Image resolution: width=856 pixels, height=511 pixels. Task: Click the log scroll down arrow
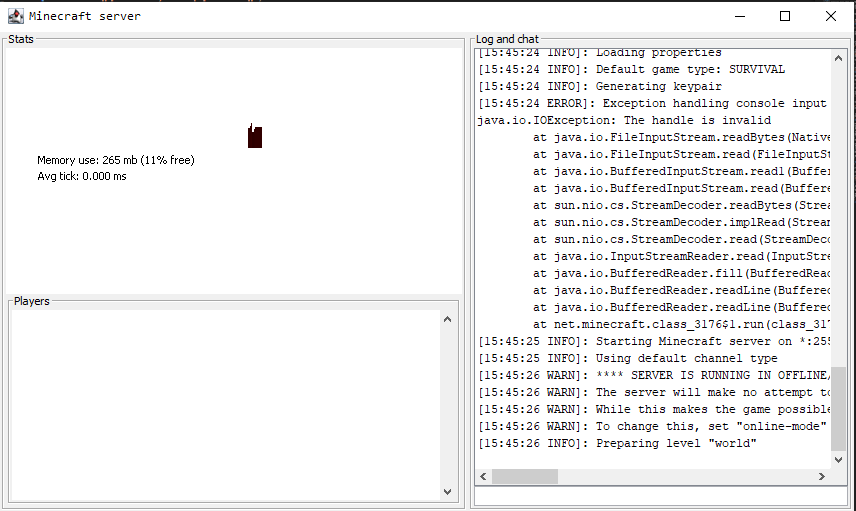coord(839,460)
